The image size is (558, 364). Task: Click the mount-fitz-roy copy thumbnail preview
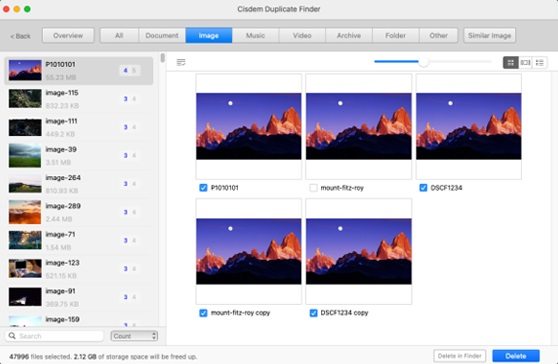249,251
